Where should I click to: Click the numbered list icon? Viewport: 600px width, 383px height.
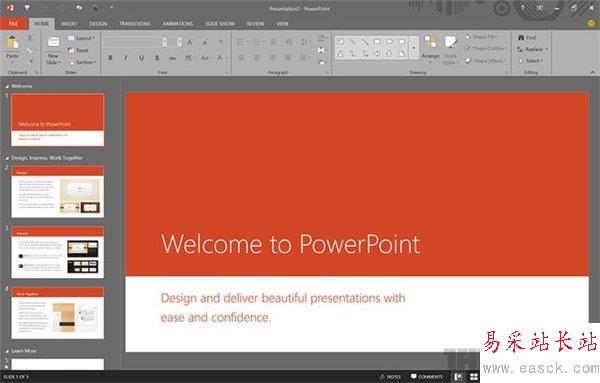pos(258,42)
